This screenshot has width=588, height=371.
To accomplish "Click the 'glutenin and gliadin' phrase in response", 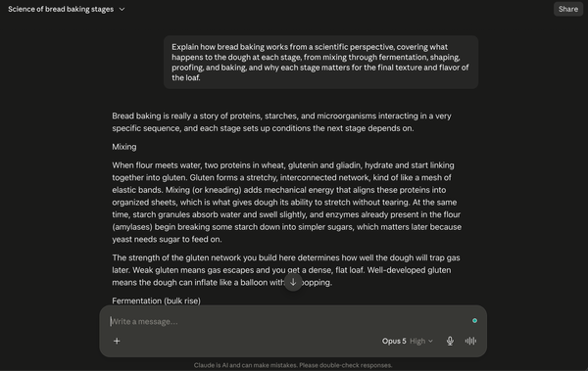I will point(324,165).
